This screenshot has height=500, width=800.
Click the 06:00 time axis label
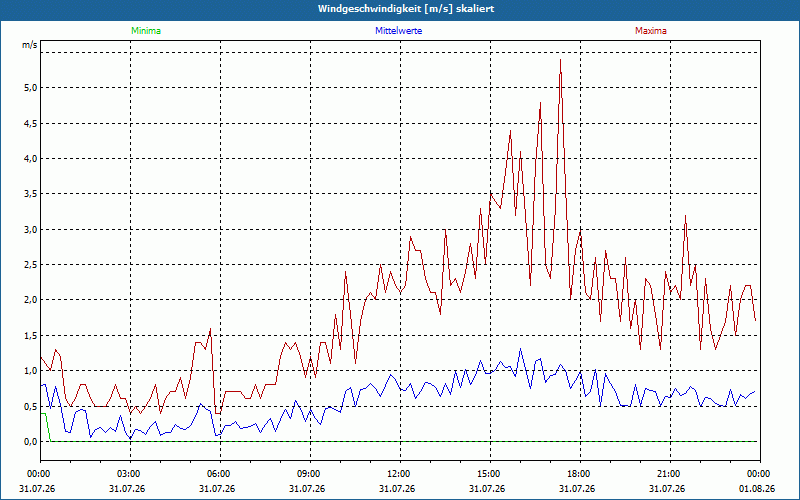220,474
